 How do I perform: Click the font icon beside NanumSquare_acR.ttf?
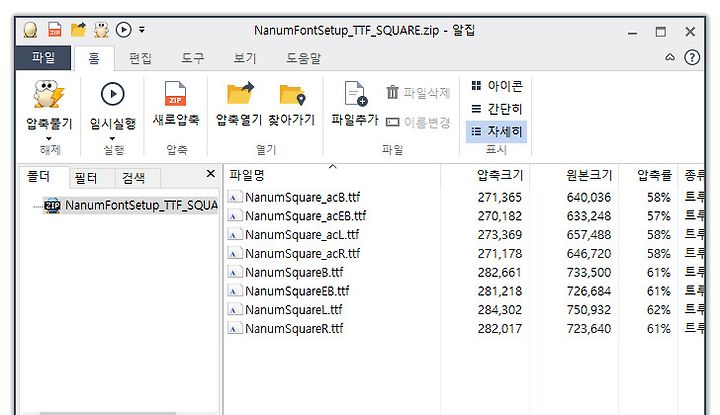coord(235,253)
